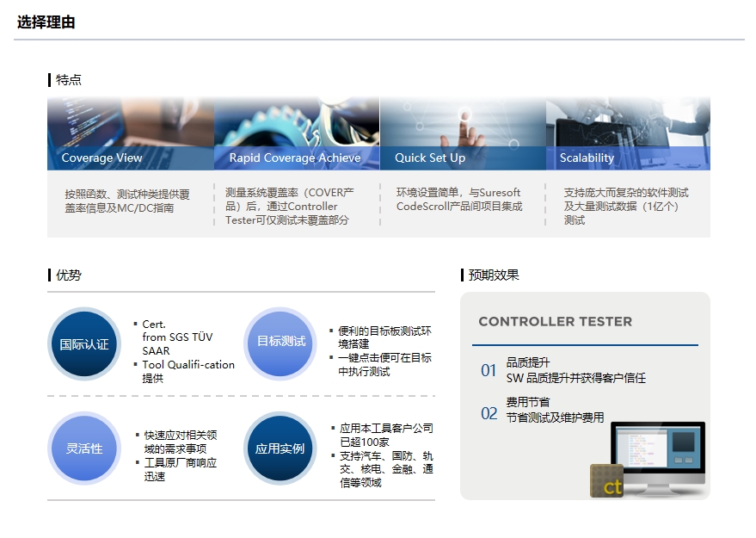
Task: Click the 支持庞大而复杂的软件测试 description
Action: pos(626,206)
